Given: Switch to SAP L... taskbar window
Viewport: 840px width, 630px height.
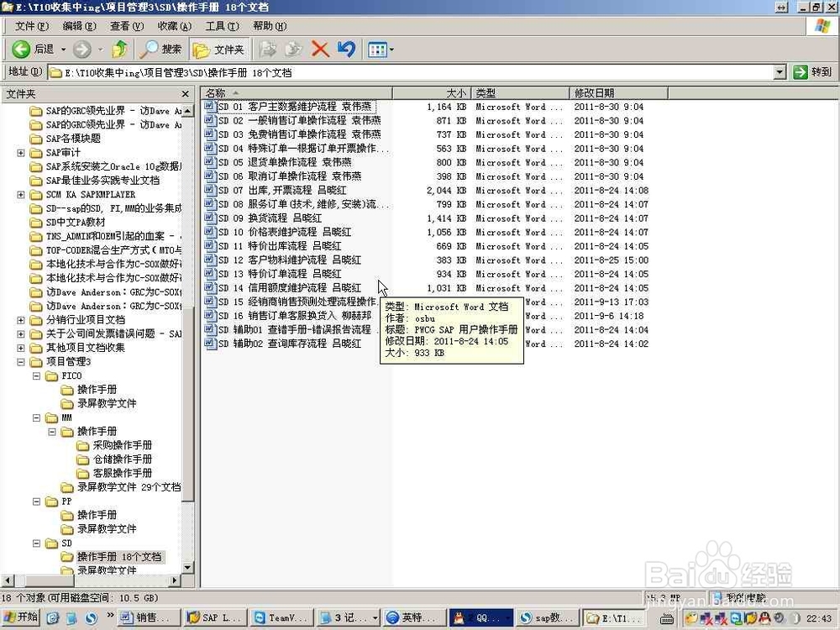Looking at the screenshot, I should (215, 617).
